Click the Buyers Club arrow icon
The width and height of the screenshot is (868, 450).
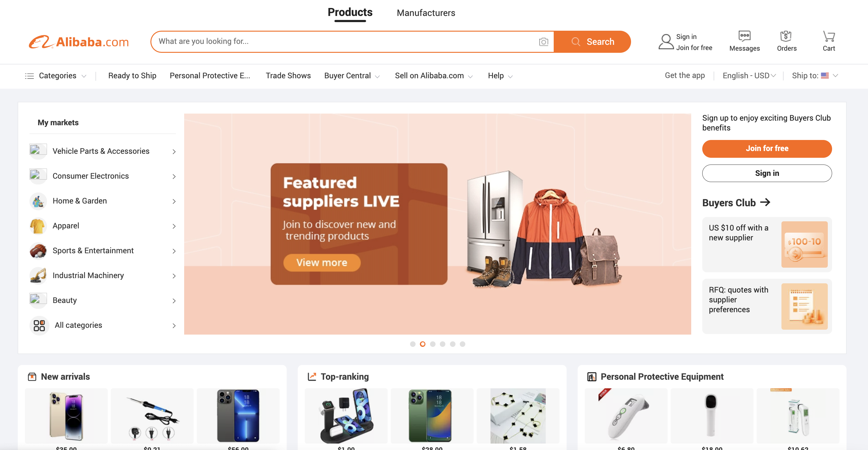point(765,202)
